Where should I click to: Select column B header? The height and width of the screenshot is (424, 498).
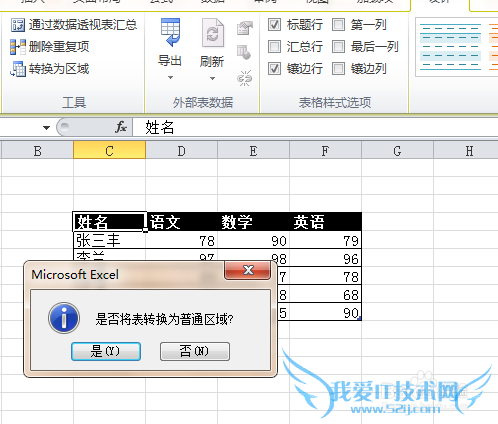click(37, 151)
